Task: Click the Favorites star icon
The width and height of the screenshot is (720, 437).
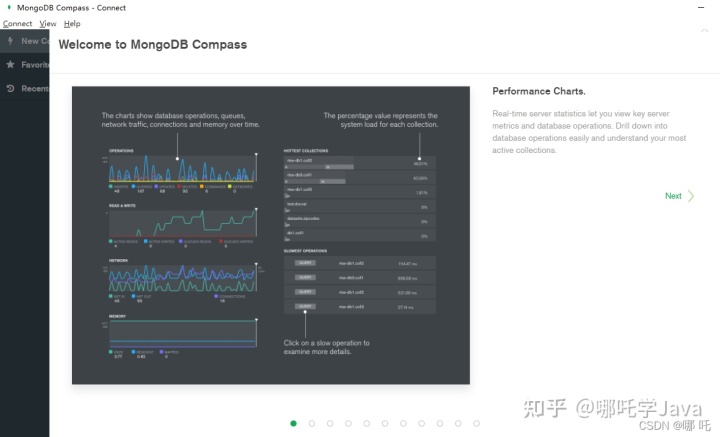Action: click(x=10, y=65)
